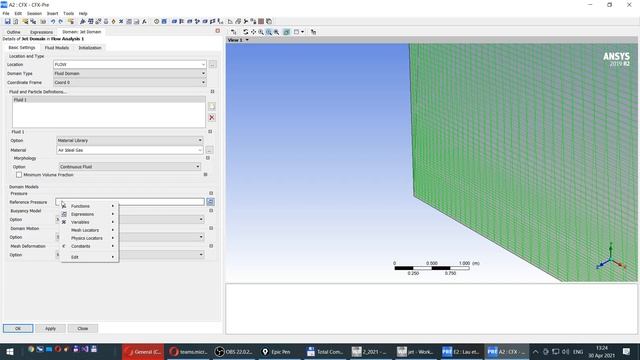Click the fit view icon in viewer toolbar
The image size is (640, 360).
click(276, 32)
